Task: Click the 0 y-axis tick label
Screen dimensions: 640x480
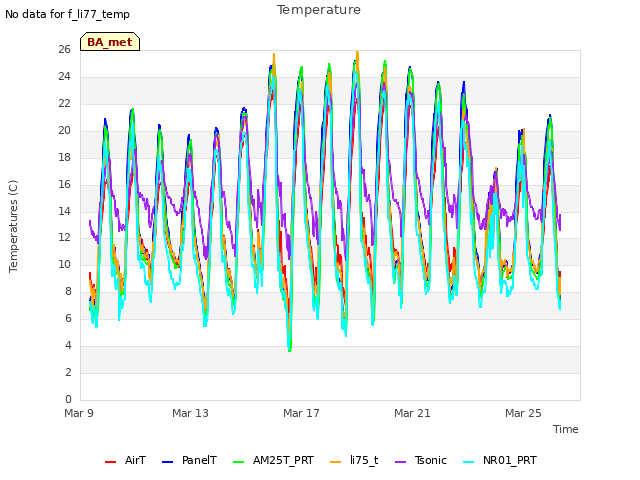Action: 68,399
